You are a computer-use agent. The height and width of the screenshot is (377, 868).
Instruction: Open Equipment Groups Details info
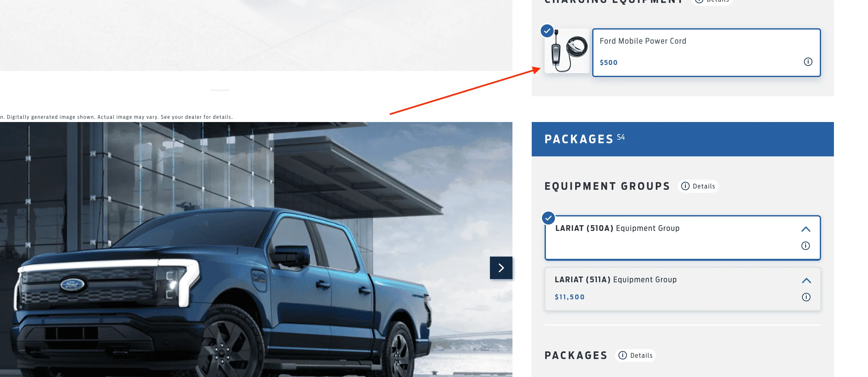tap(698, 186)
